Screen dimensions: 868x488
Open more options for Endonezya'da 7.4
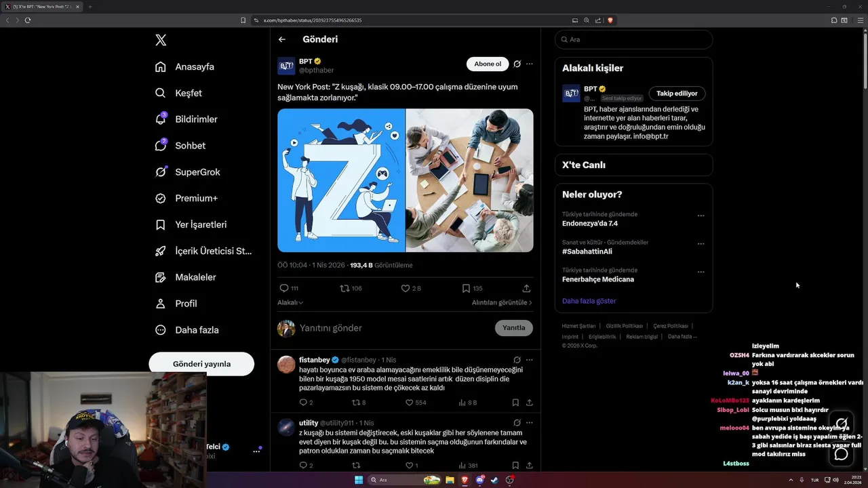click(701, 216)
